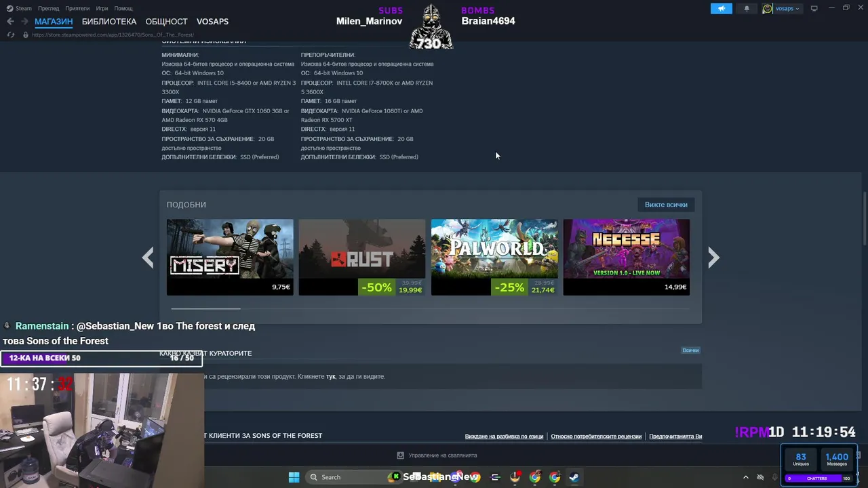Screen dimensions: 868x488
Task: Open the Steam announcements megaphone button
Action: coord(722,8)
